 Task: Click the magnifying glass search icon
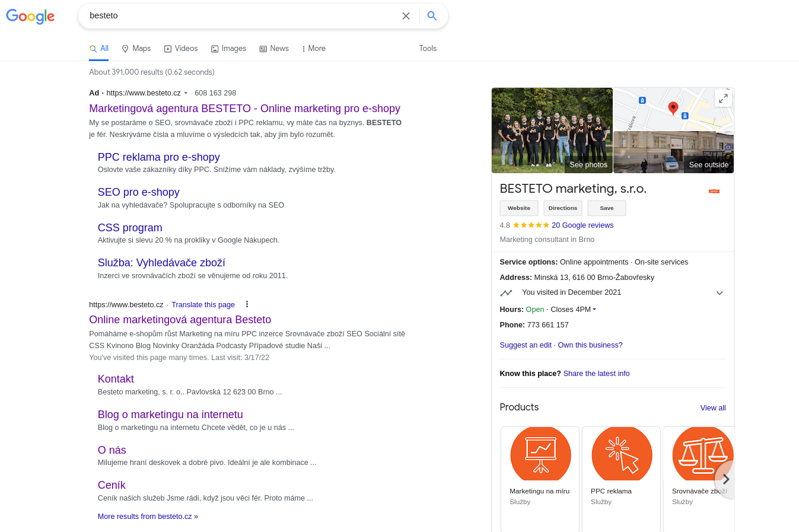(x=432, y=16)
